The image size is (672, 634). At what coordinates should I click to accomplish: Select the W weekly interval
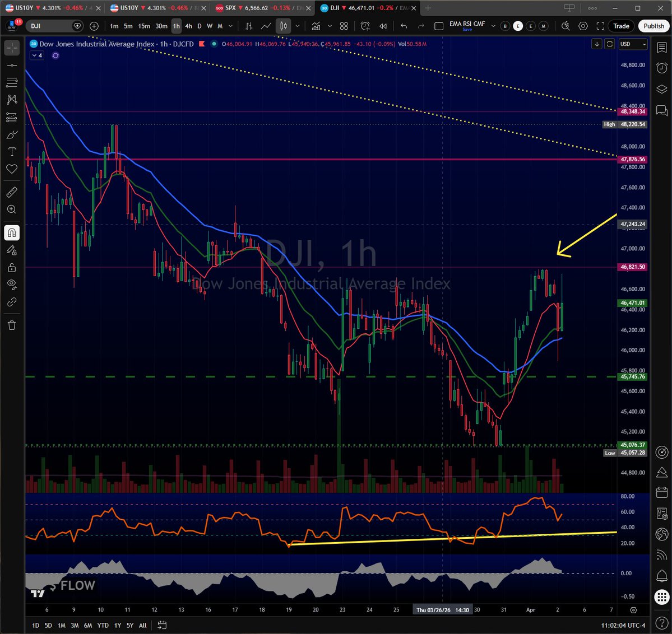click(210, 26)
